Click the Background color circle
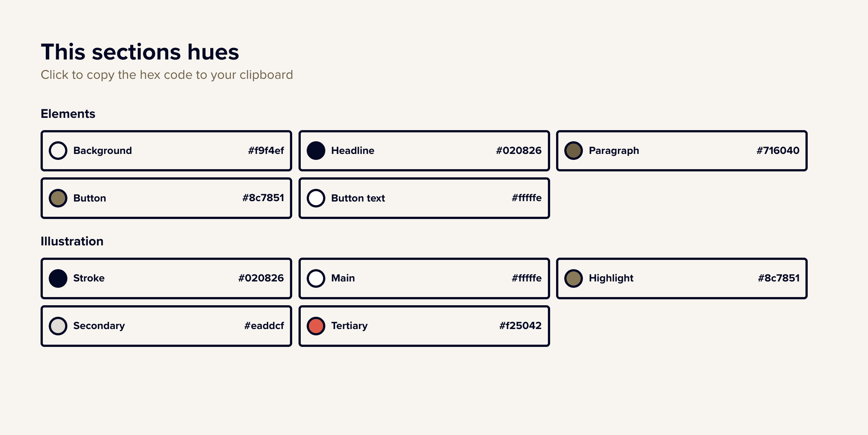 coord(58,151)
